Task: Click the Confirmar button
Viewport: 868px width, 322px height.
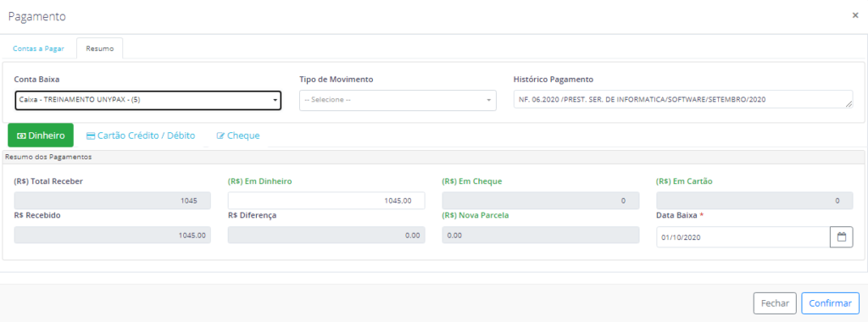Action: click(831, 303)
